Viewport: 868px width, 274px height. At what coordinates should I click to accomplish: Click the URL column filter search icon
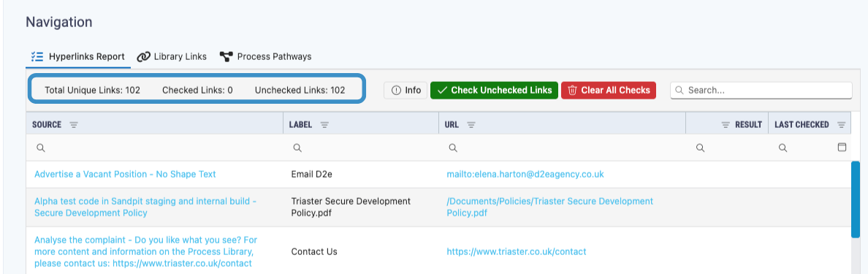(x=453, y=148)
